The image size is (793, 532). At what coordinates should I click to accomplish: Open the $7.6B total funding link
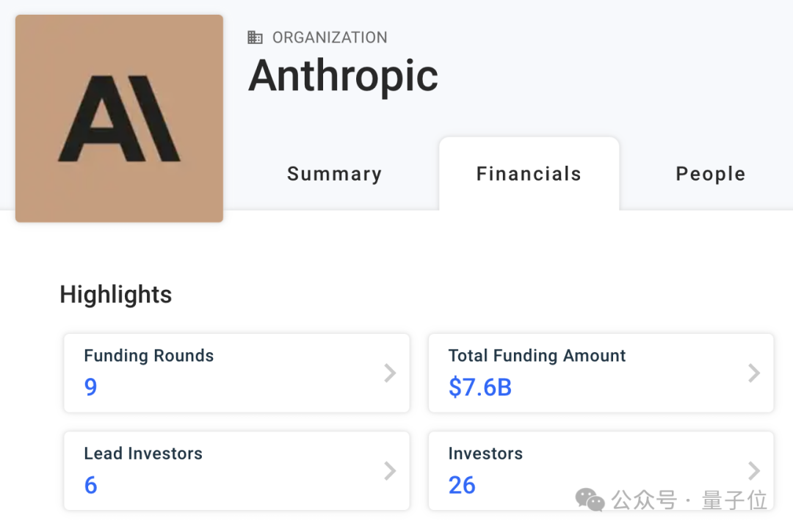[479, 387]
